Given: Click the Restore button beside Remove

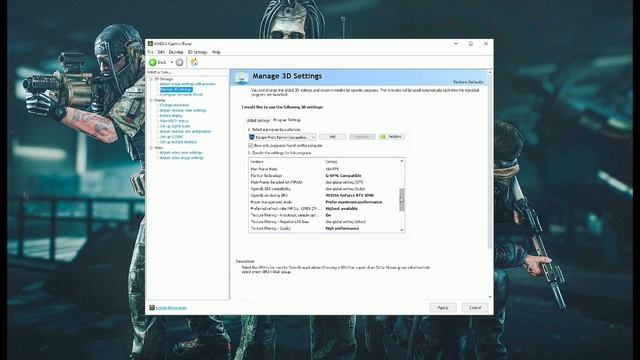Looking at the screenshot, I should pyautogui.click(x=391, y=137).
